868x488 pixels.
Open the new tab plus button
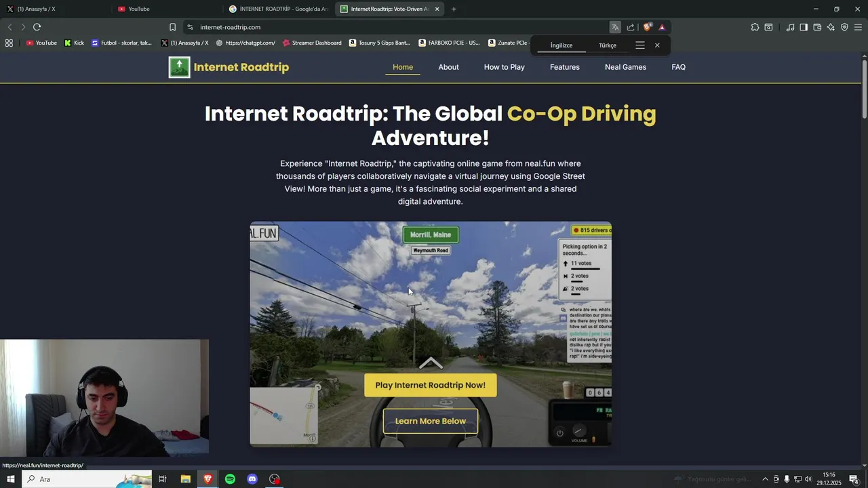click(454, 9)
